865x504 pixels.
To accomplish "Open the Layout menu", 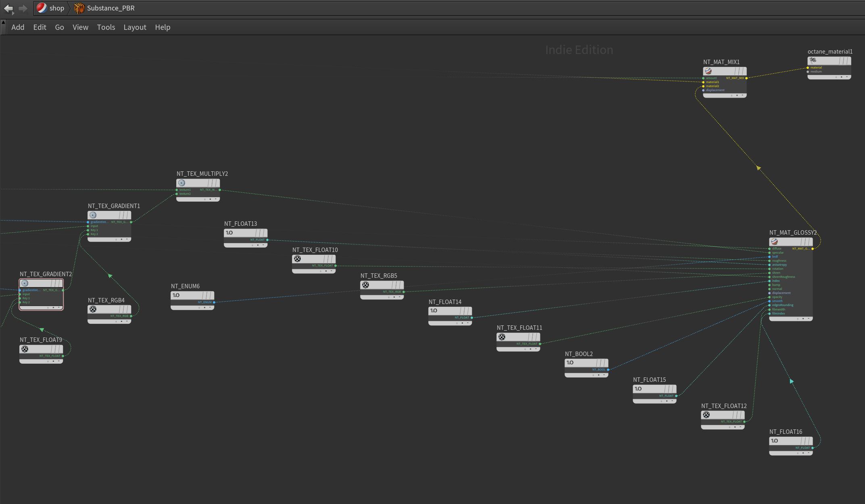I will click(135, 27).
